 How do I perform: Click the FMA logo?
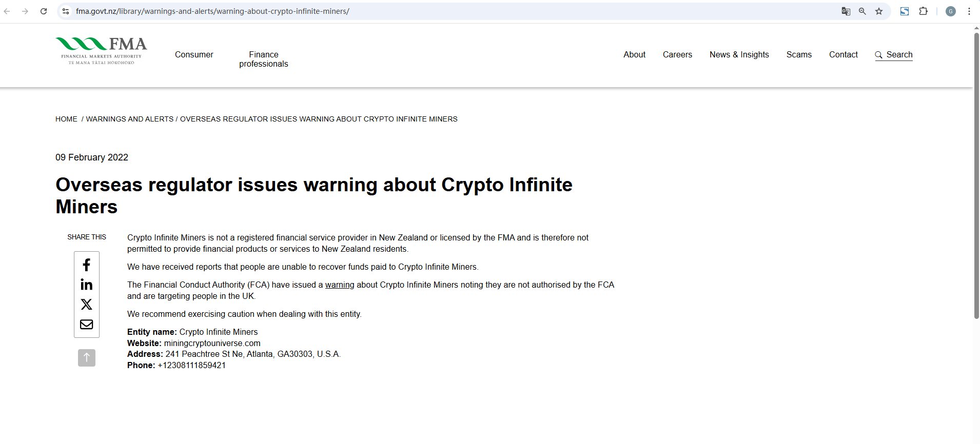[x=101, y=51]
